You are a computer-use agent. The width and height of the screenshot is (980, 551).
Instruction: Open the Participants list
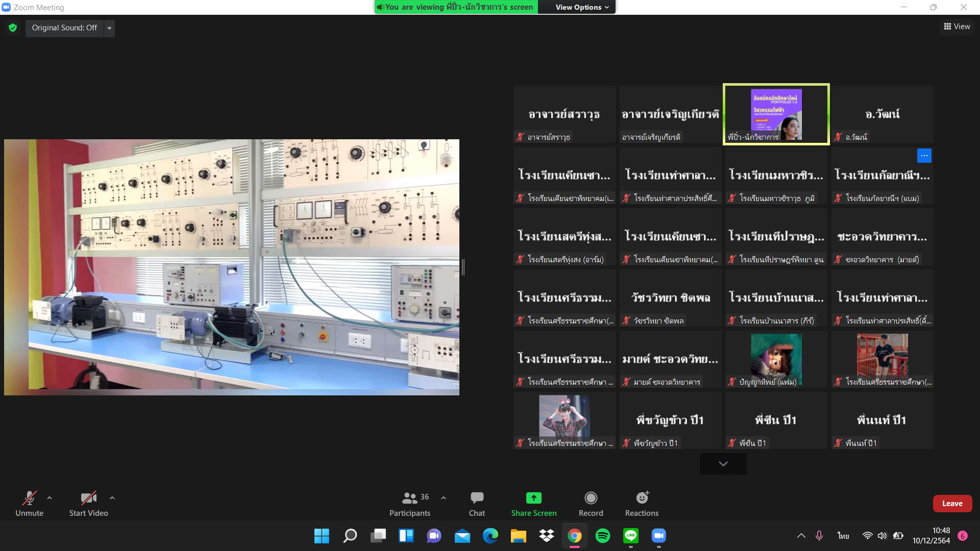pyautogui.click(x=410, y=503)
